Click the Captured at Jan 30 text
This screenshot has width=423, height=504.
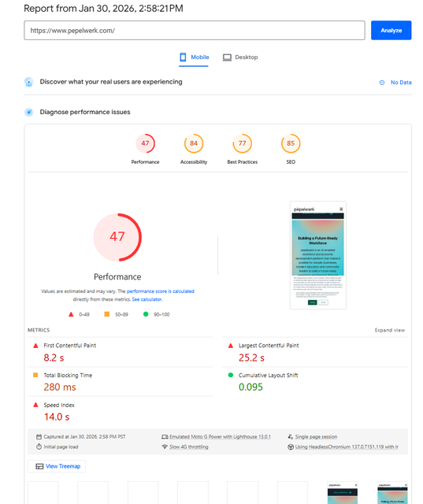[84, 437]
